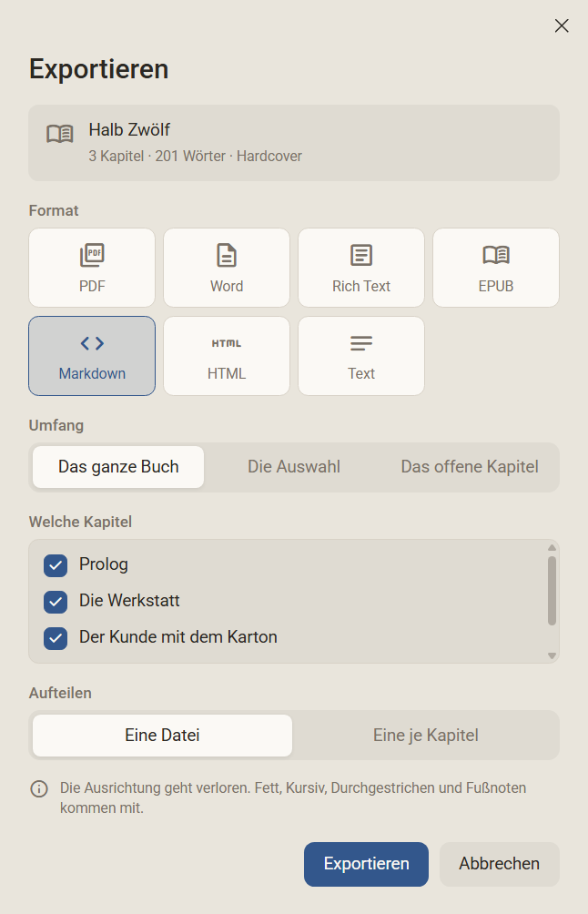Click the chapter list scrollbar thumb
This screenshot has height=914, width=588.
tap(552, 591)
